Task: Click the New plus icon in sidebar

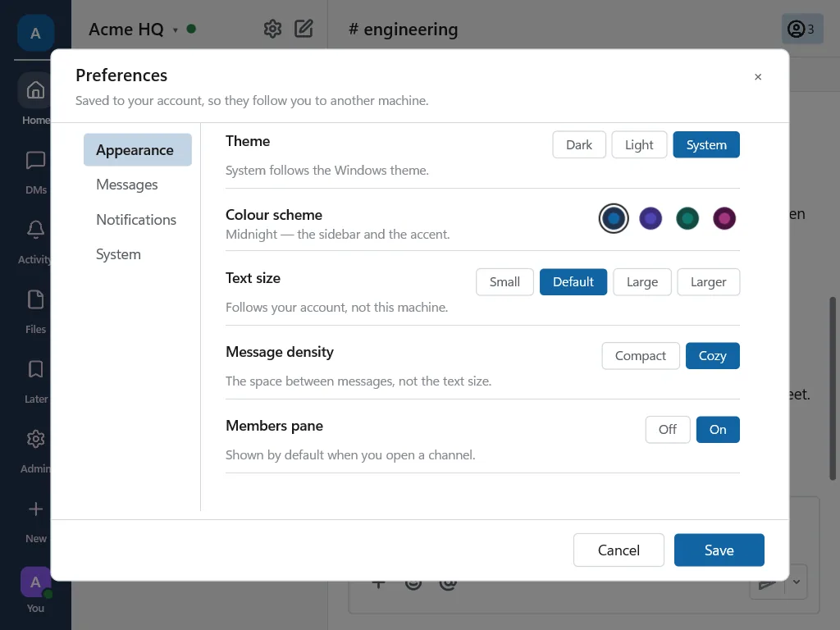Action: (x=35, y=509)
